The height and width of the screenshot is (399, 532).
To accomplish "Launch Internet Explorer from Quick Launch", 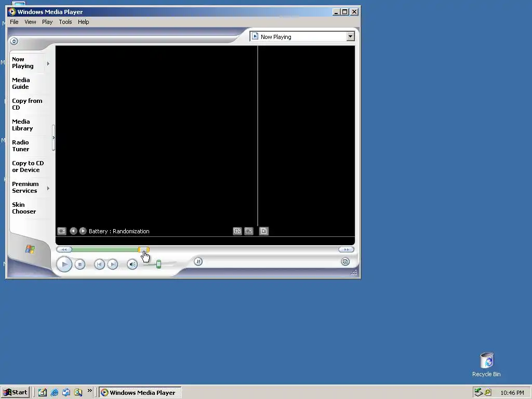I will [54, 393].
